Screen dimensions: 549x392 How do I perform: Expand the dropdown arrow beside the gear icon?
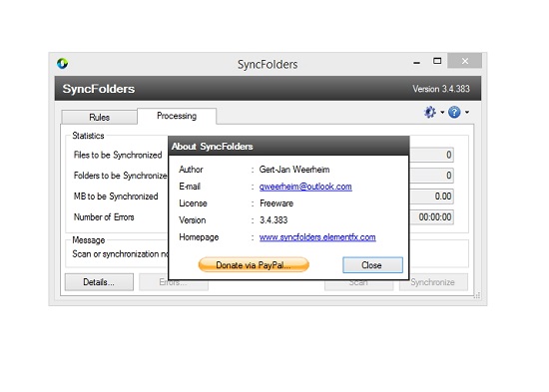coord(442,113)
